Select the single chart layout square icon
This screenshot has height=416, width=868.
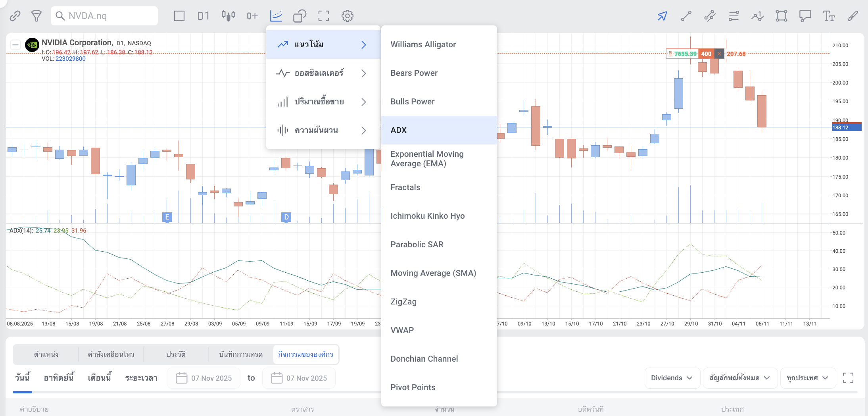click(179, 16)
